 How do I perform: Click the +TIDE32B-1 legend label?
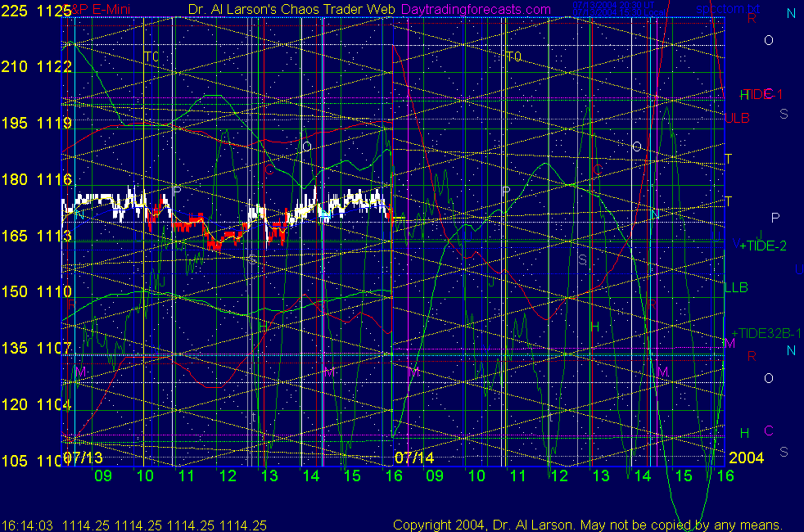pos(766,334)
